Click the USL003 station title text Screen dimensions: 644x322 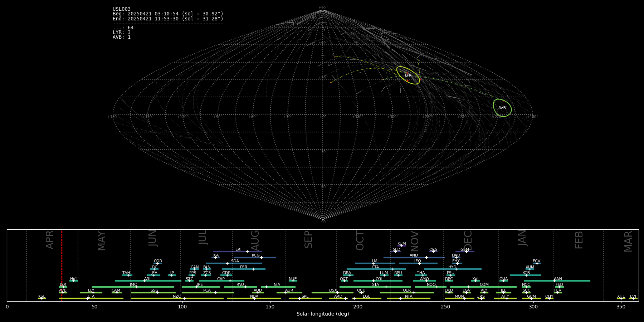point(122,9)
